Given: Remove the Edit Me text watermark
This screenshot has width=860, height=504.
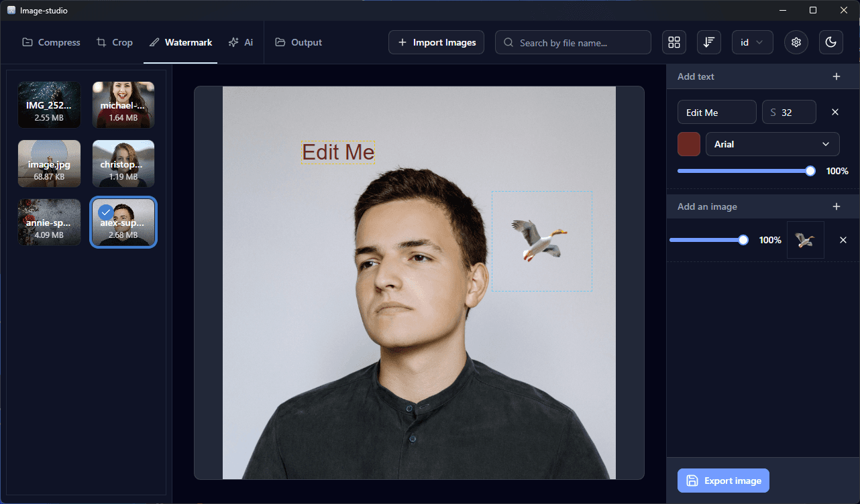Looking at the screenshot, I should pos(835,112).
